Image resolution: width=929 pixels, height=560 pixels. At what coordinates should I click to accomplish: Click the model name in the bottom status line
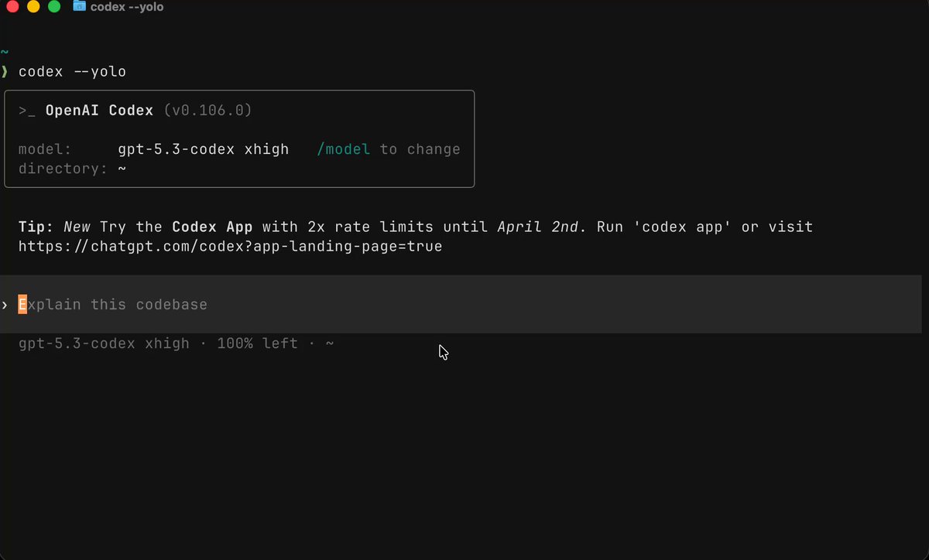click(104, 343)
